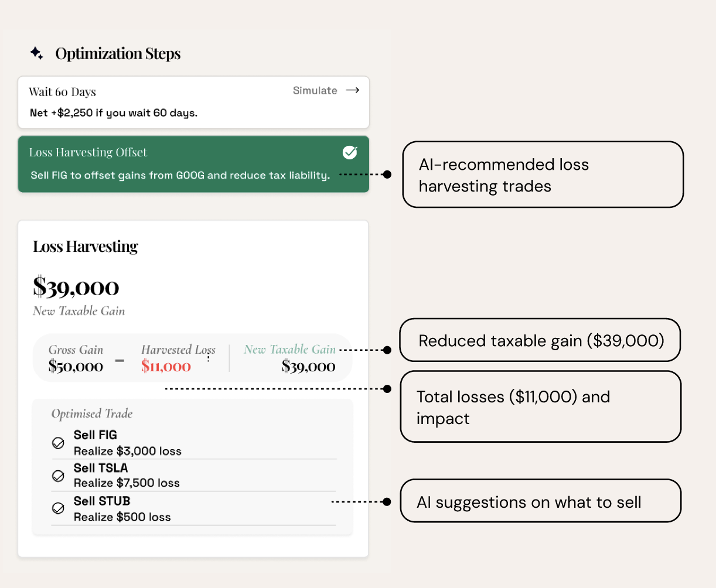
Task: Click the $50,000 gross gain value
Action: pos(76,367)
